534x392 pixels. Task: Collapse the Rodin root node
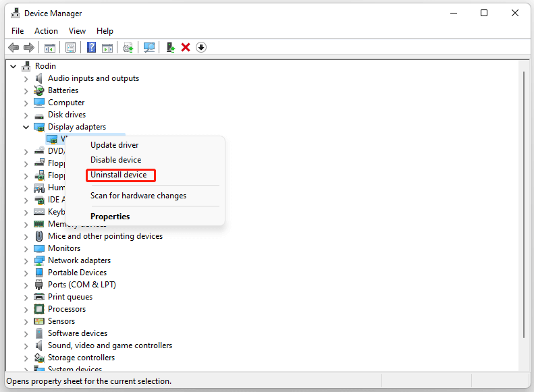coord(14,66)
